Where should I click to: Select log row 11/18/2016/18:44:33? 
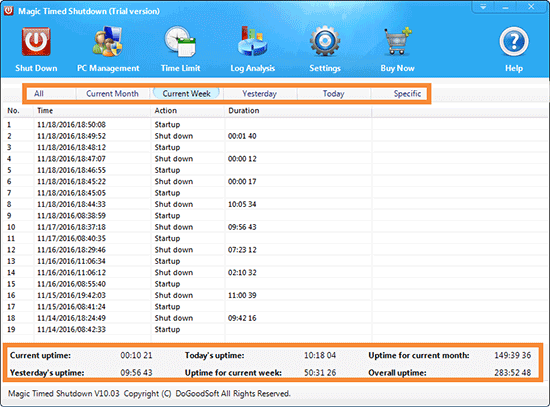275,204
